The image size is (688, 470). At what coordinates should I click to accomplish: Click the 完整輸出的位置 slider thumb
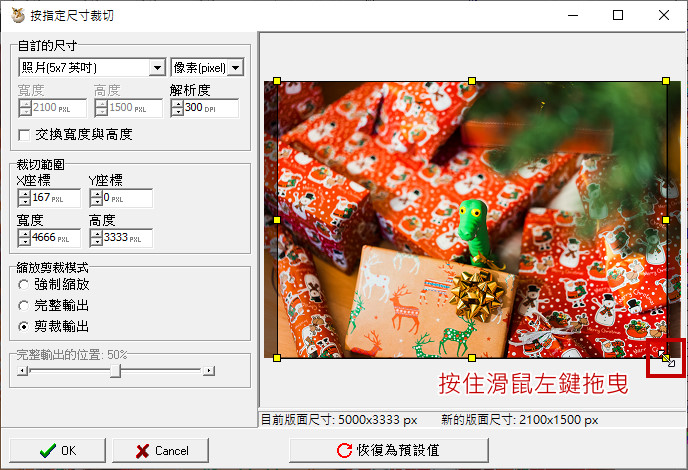(115, 371)
